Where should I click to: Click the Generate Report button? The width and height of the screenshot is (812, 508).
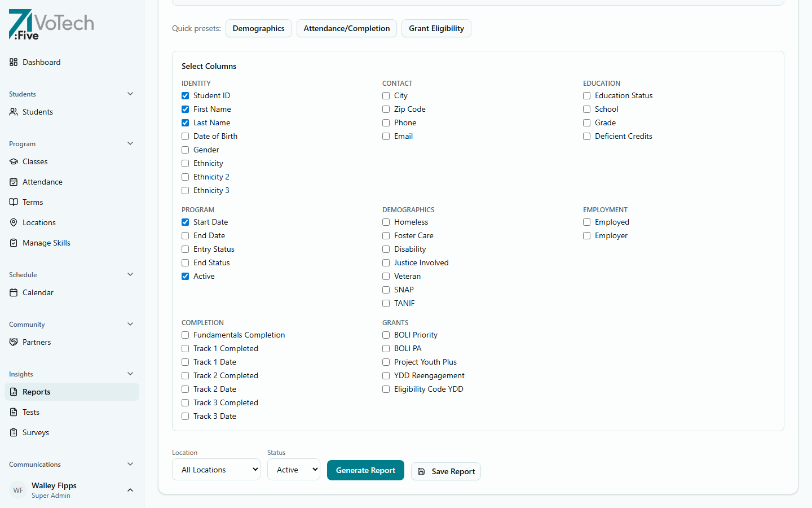point(365,470)
